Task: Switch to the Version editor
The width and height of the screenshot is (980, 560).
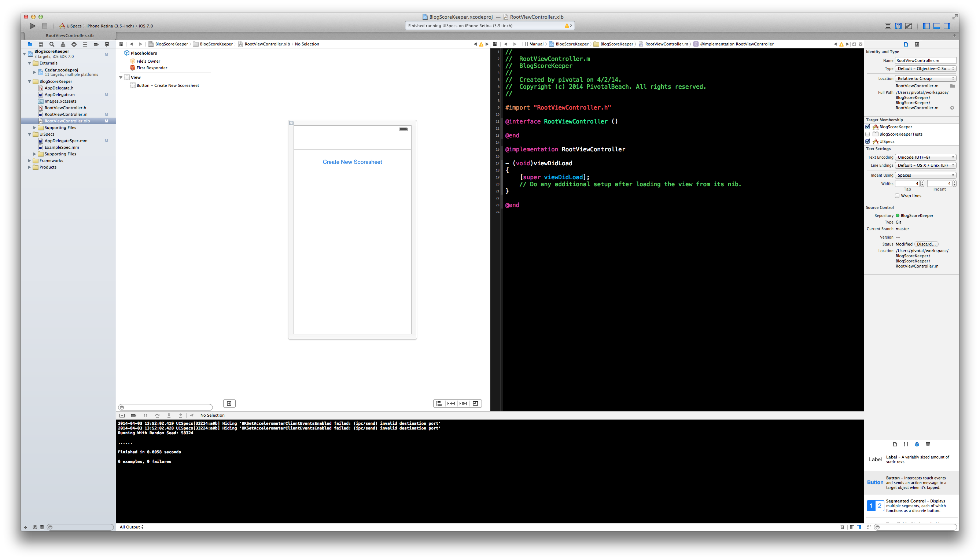Action: point(909,26)
